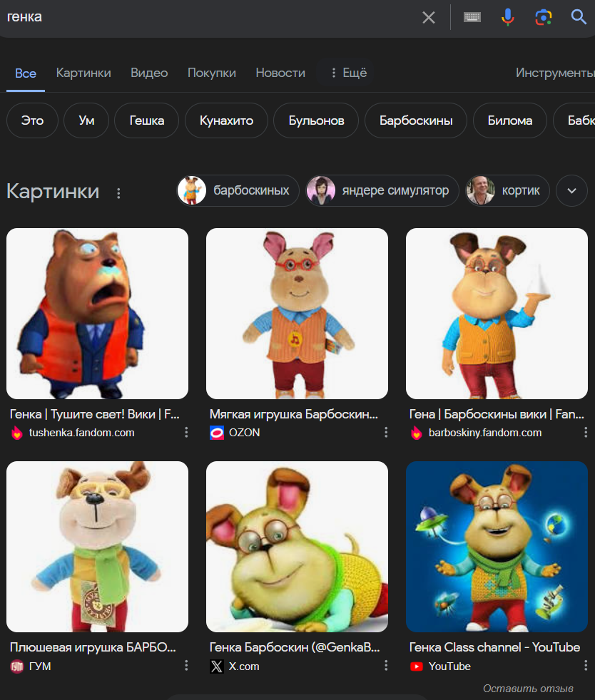Screen dimensions: 595x700
Task: Open options menu for the YouTube result
Action: pyautogui.click(x=586, y=666)
